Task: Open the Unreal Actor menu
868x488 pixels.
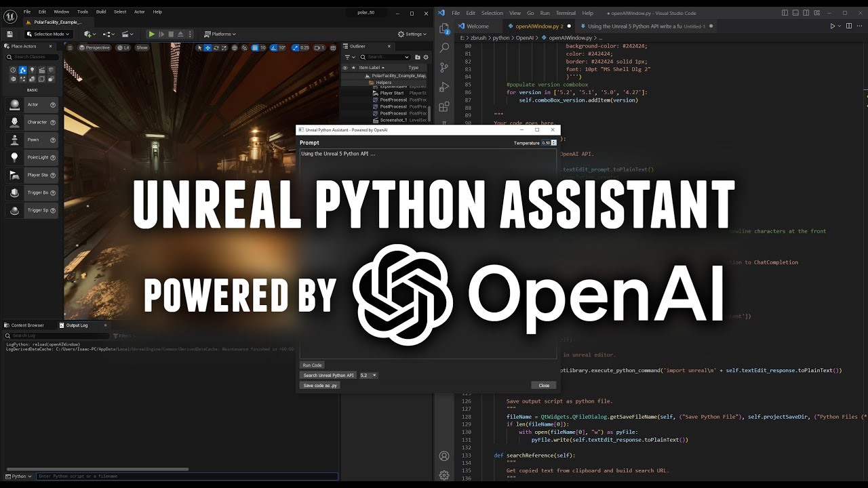Action: [139, 12]
